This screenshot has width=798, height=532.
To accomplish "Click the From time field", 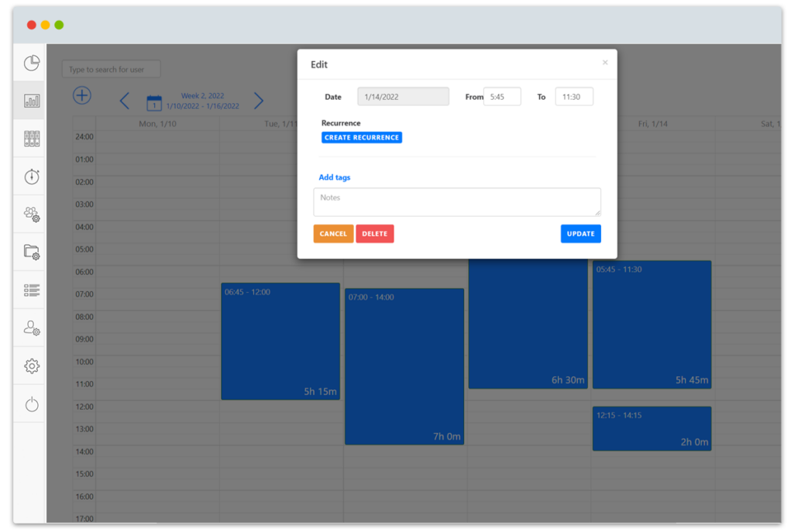I will [x=502, y=97].
